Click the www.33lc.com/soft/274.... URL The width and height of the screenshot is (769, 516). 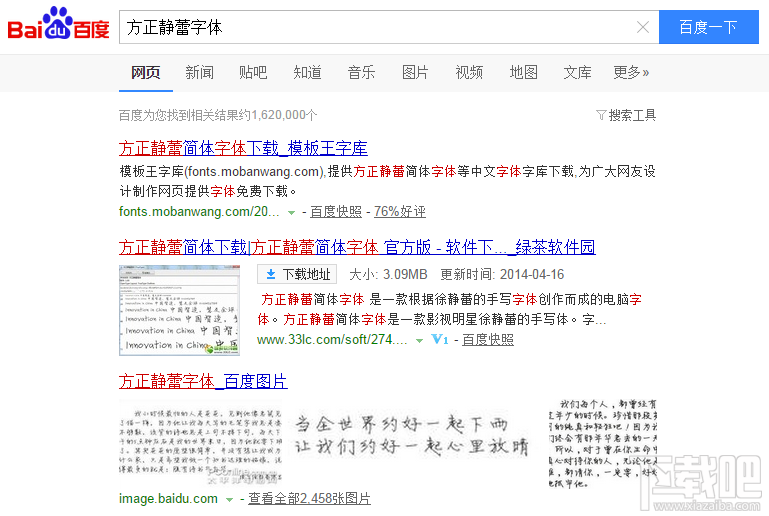pyautogui.click(x=332, y=339)
